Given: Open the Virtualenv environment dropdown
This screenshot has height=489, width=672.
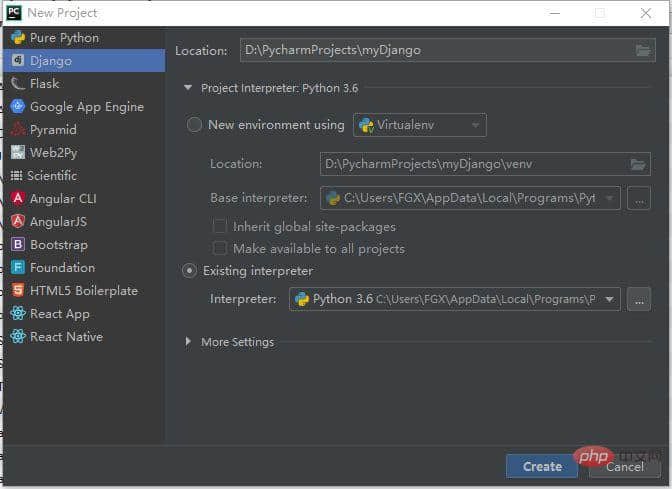Looking at the screenshot, I should 420,125.
